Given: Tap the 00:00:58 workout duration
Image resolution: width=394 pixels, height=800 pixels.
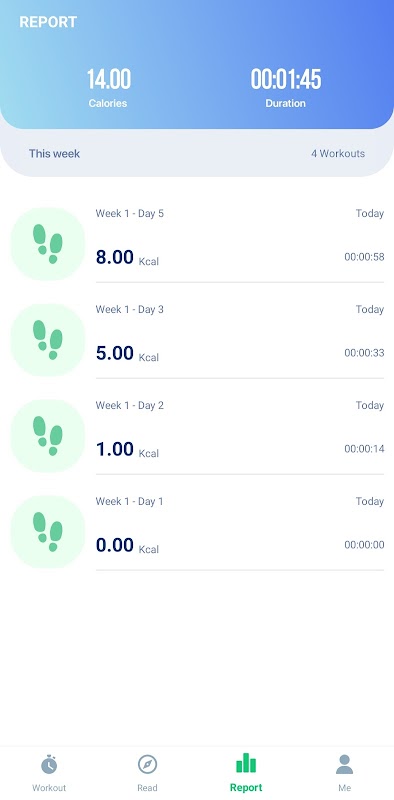Looking at the screenshot, I should [x=364, y=257].
